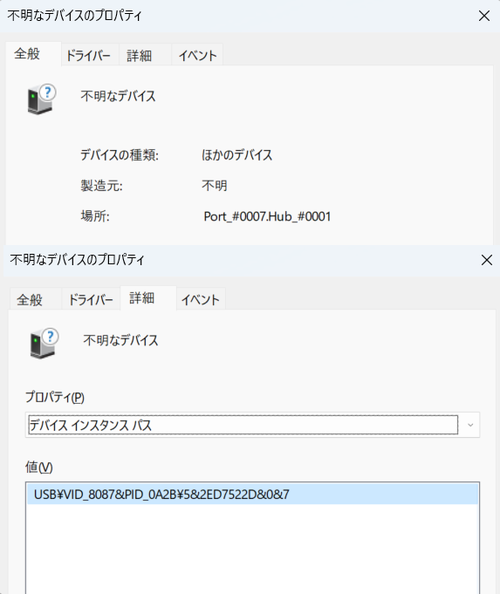Click the Port_#0007.Hub_#0001 location text

point(267,216)
